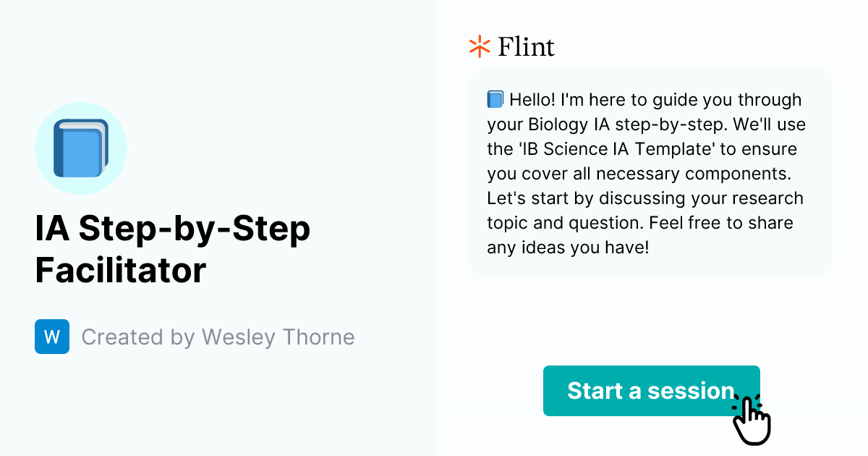Begin a session with the teal button
Screen dimensions: 868x456
(x=650, y=391)
